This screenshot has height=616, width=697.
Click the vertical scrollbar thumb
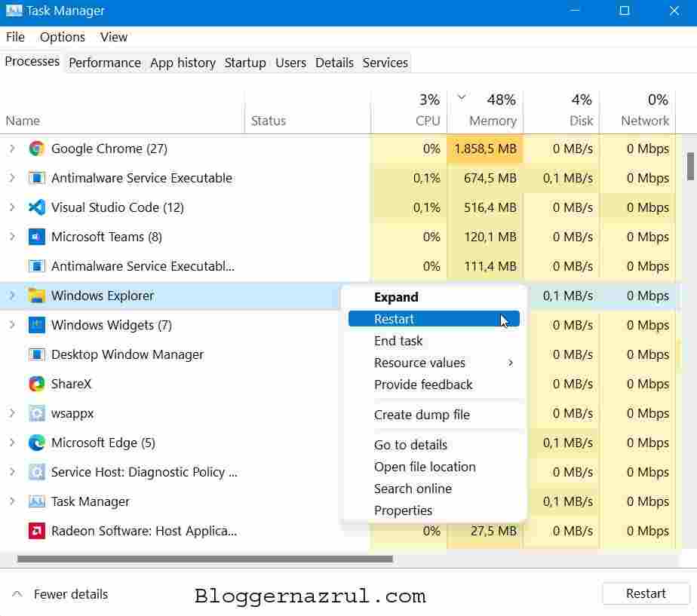[690, 166]
